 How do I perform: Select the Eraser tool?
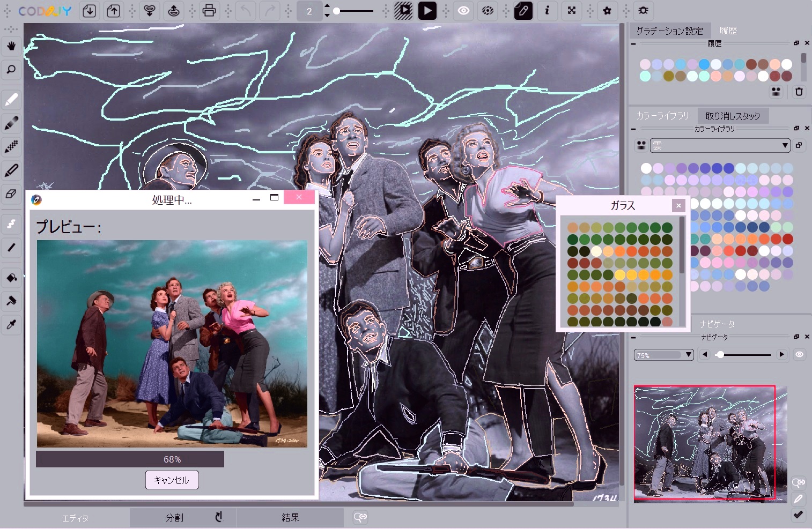[x=11, y=194]
